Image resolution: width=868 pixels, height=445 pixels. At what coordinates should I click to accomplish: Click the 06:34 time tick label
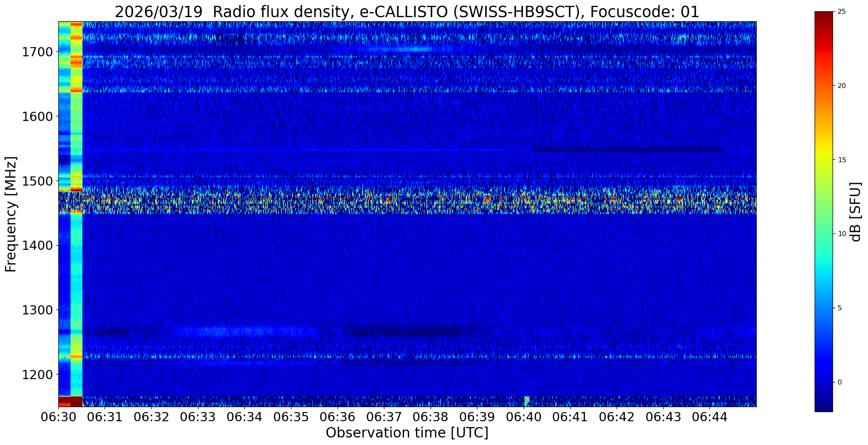click(245, 417)
